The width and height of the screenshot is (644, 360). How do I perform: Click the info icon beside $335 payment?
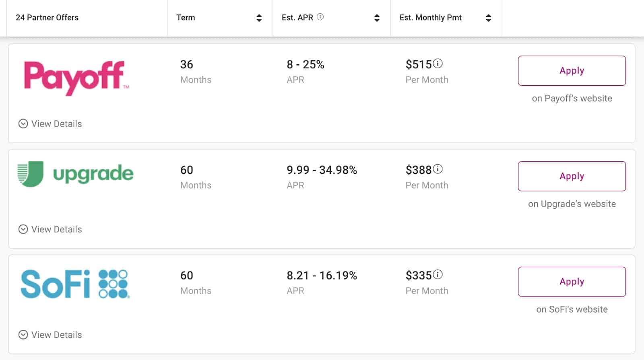(438, 274)
